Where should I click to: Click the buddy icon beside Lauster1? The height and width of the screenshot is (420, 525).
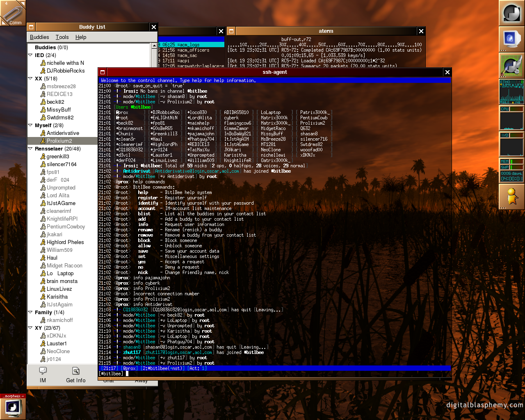pos(43,344)
